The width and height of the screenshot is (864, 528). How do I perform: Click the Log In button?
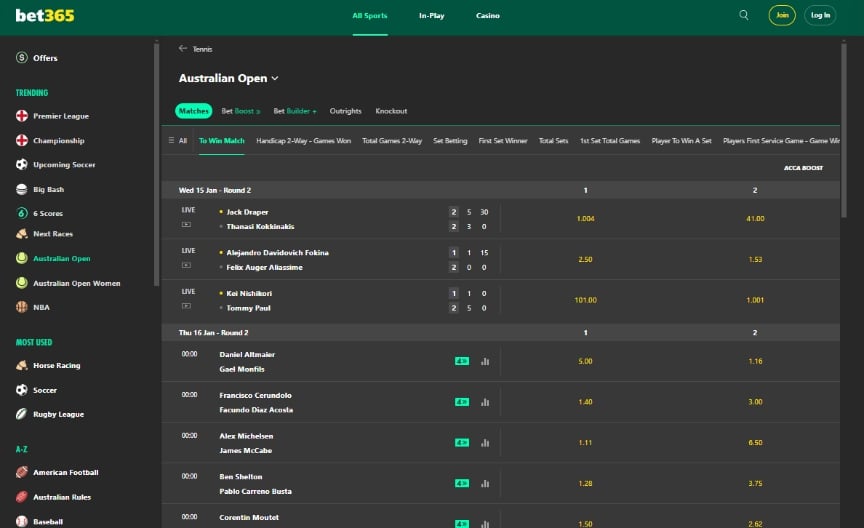point(820,15)
